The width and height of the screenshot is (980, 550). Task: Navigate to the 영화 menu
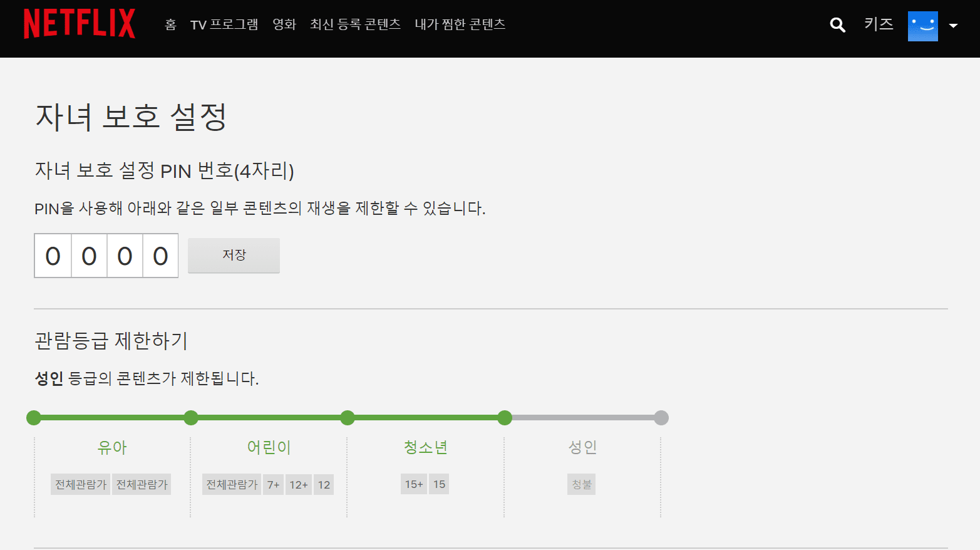click(x=284, y=24)
